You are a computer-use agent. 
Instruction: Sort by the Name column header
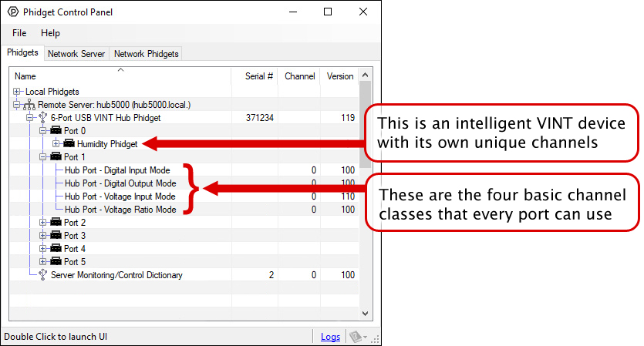(120, 76)
